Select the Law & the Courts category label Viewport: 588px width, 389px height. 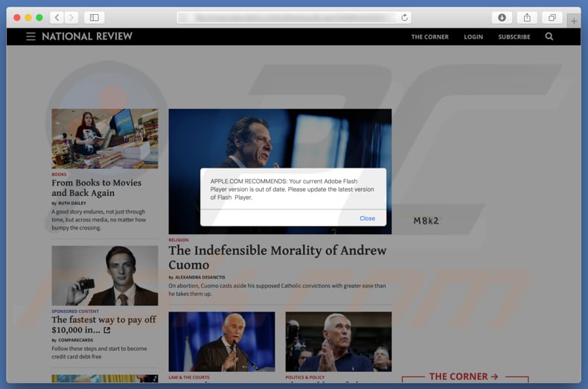click(x=189, y=377)
